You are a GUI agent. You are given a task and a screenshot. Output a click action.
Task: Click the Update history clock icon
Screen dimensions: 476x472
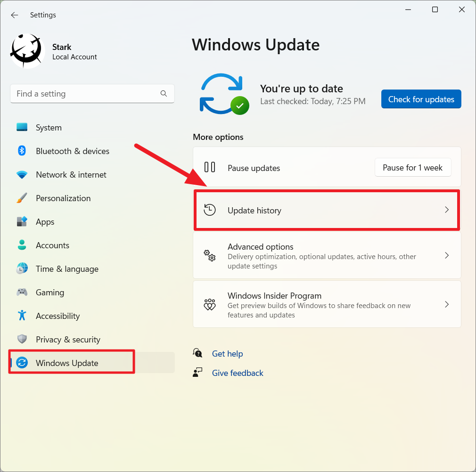pos(209,210)
